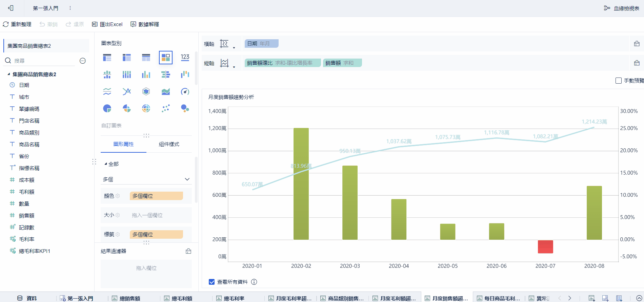Select the custom combination chart type icon

(x=166, y=58)
